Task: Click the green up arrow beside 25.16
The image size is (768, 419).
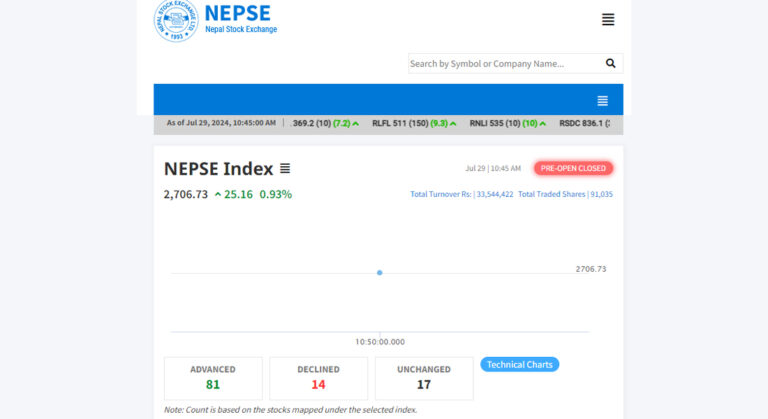Action: coord(218,194)
